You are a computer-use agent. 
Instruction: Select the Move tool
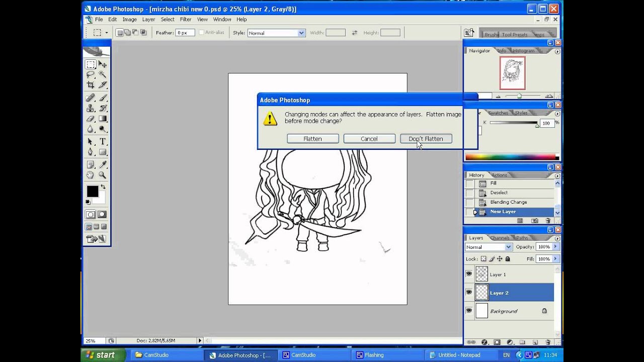click(103, 64)
